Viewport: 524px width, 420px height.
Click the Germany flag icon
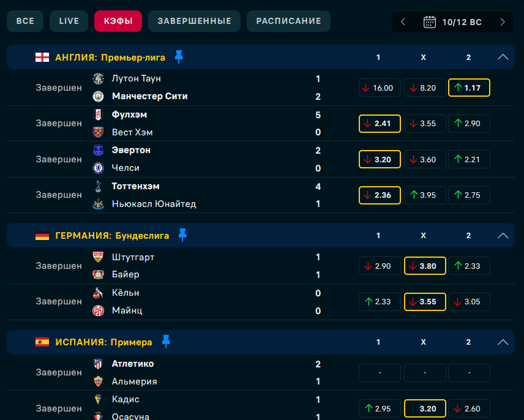pos(42,236)
